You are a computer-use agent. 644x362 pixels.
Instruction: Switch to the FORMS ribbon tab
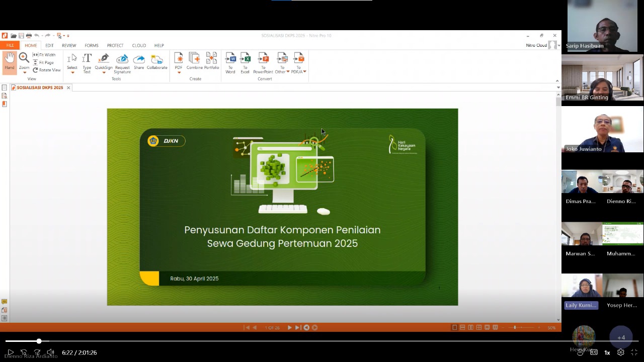[91, 45]
